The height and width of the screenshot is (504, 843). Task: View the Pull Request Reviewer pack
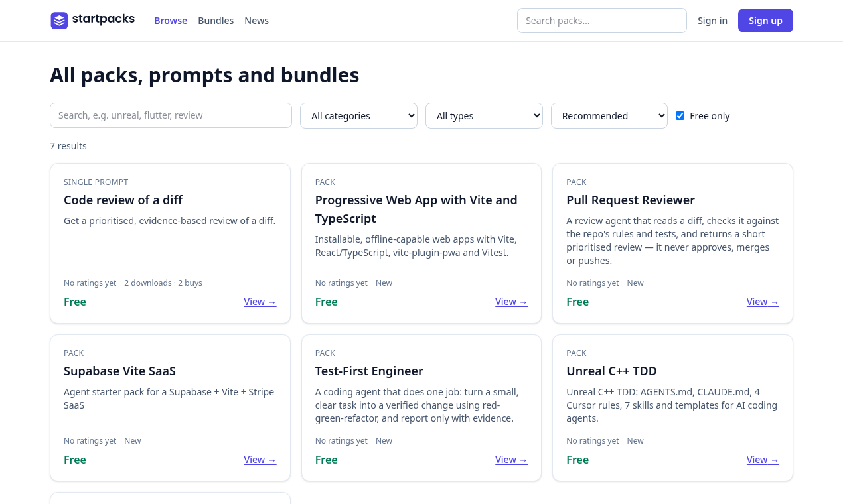[x=763, y=302]
